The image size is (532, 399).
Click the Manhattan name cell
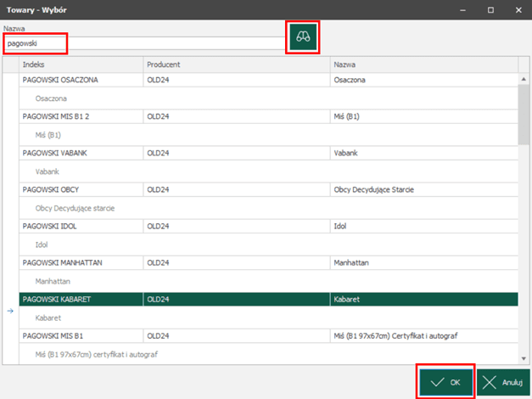pos(424,263)
